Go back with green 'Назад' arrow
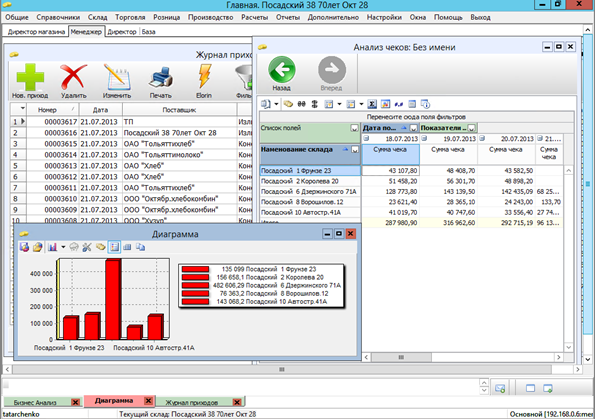The width and height of the screenshot is (595, 419). point(282,70)
